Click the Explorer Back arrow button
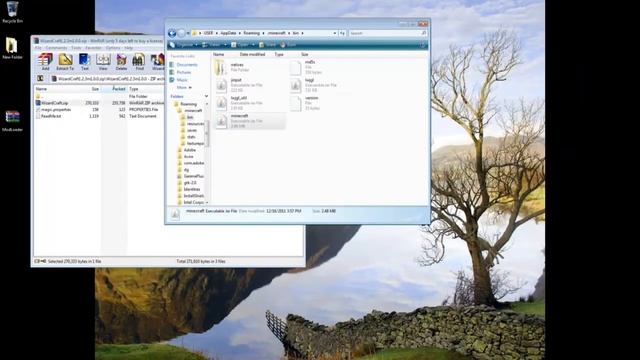The height and width of the screenshot is (360, 640). [x=172, y=33]
